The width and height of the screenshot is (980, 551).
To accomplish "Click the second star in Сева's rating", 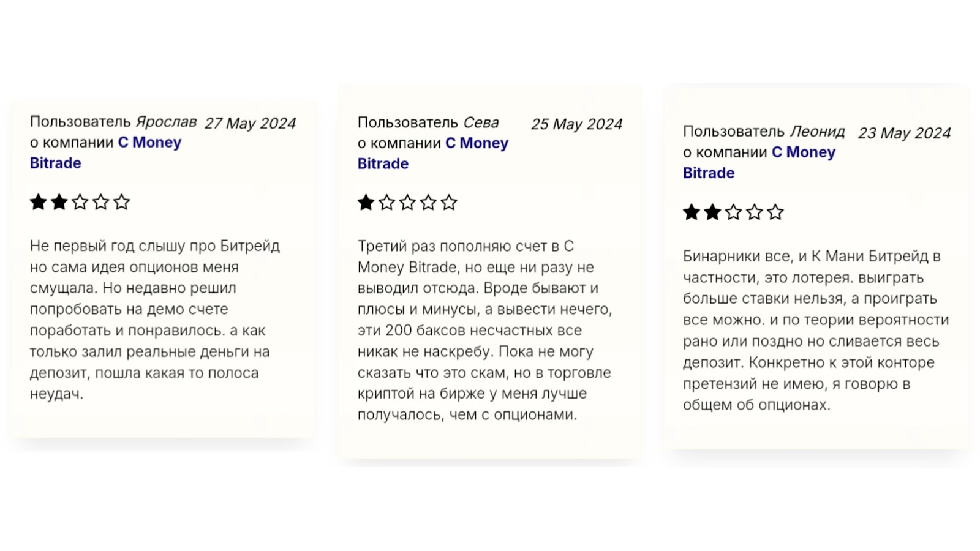I will coord(387,203).
